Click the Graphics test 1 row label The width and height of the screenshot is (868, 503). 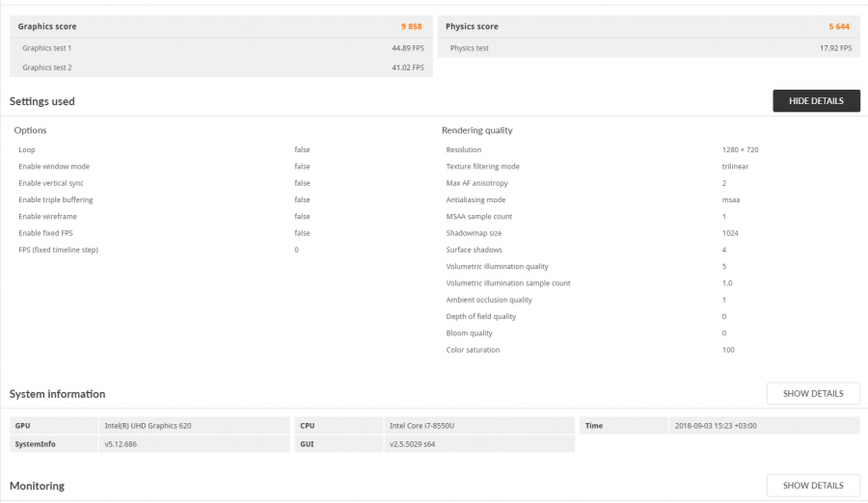coord(47,48)
